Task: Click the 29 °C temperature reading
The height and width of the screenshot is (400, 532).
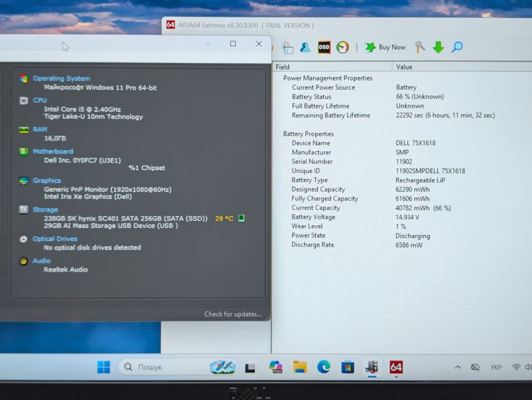Action: pos(224,219)
